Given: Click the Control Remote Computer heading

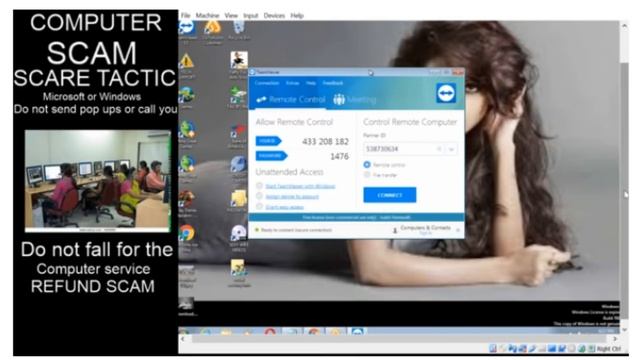Looking at the screenshot, I should click(x=410, y=122).
